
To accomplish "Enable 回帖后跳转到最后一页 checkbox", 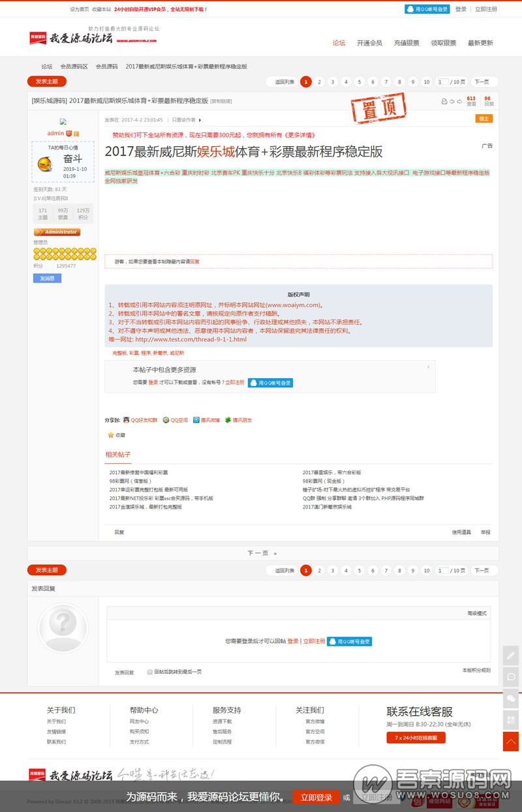I will click(x=149, y=671).
